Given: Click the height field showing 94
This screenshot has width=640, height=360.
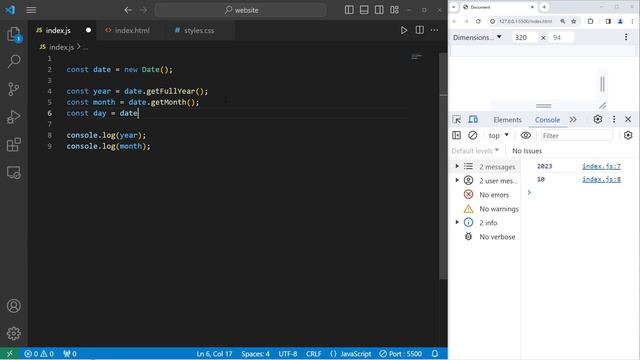Looking at the screenshot, I should tap(561, 38).
